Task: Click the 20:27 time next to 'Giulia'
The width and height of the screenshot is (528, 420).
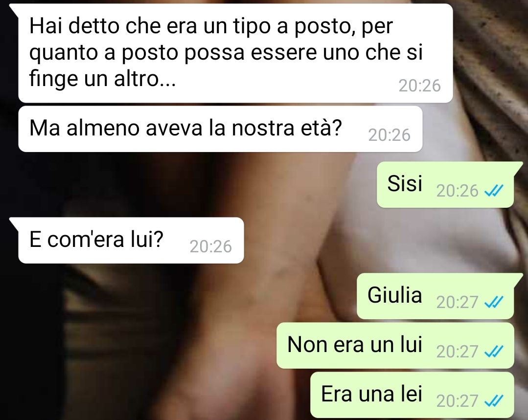Action: 457,302
